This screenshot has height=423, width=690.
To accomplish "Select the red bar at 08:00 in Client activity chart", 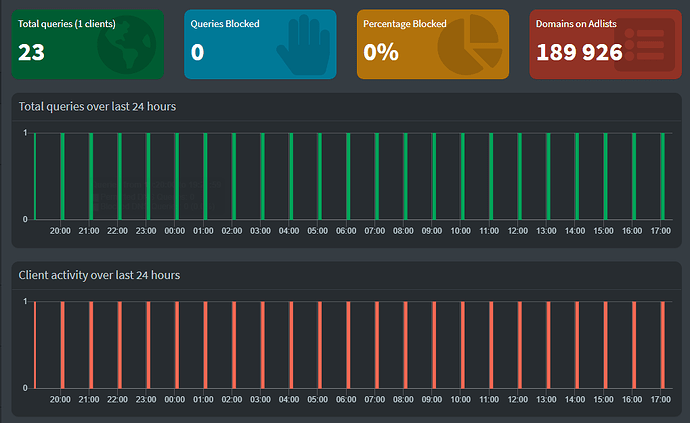I will [406, 345].
